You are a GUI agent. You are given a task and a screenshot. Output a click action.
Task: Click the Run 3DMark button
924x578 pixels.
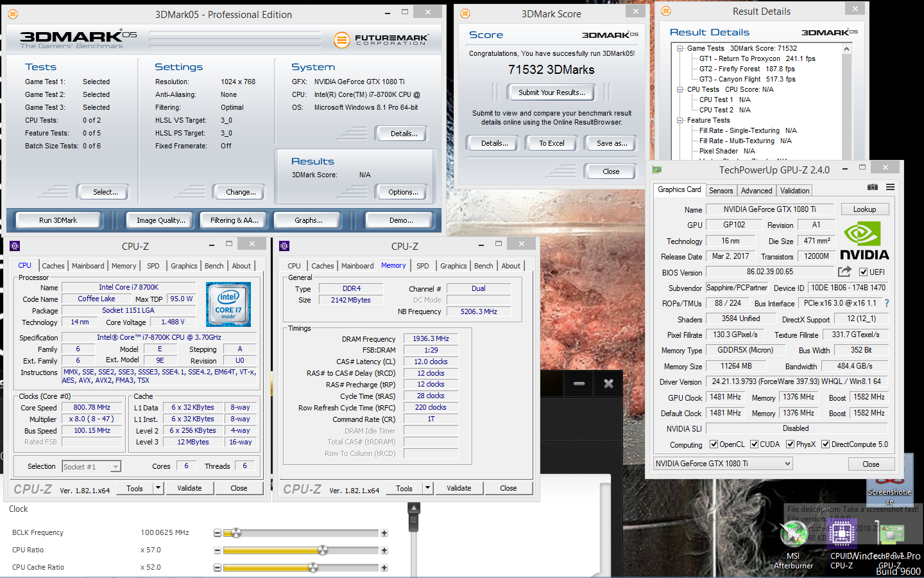(x=58, y=220)
